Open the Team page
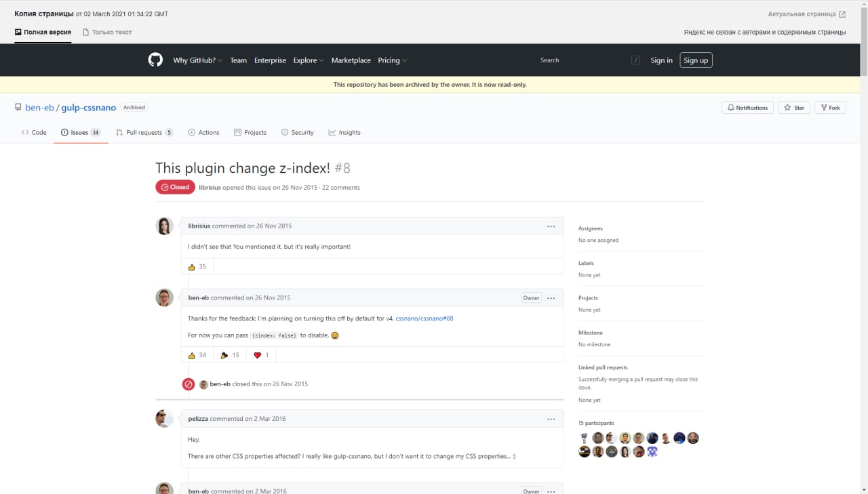 click(x=238, y=60)
